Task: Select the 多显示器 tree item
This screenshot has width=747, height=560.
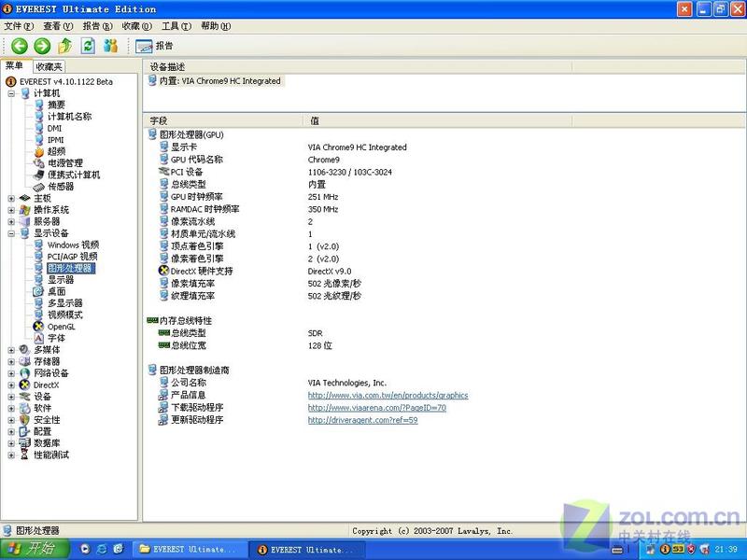Action: coord(64,303)
